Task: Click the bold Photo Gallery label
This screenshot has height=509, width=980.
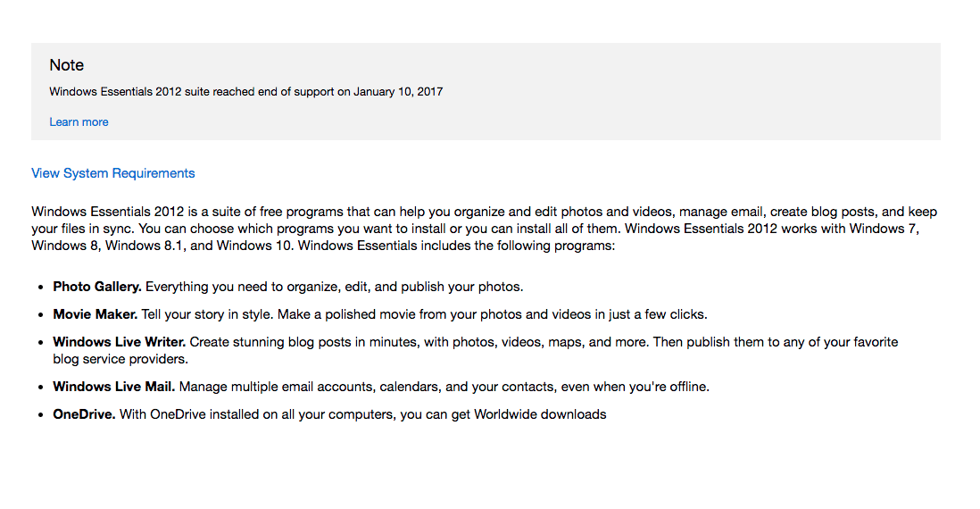Action: pos(97,287)
